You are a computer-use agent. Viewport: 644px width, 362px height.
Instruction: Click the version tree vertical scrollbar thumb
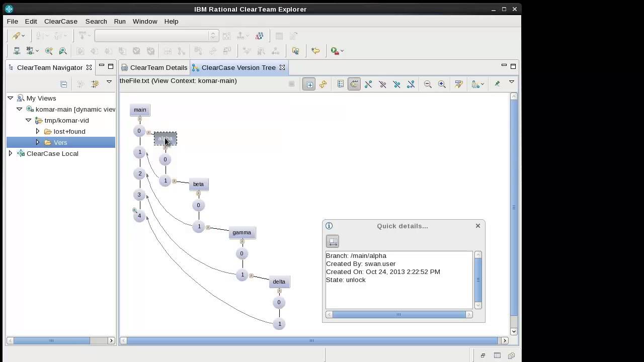coord(514,207)
